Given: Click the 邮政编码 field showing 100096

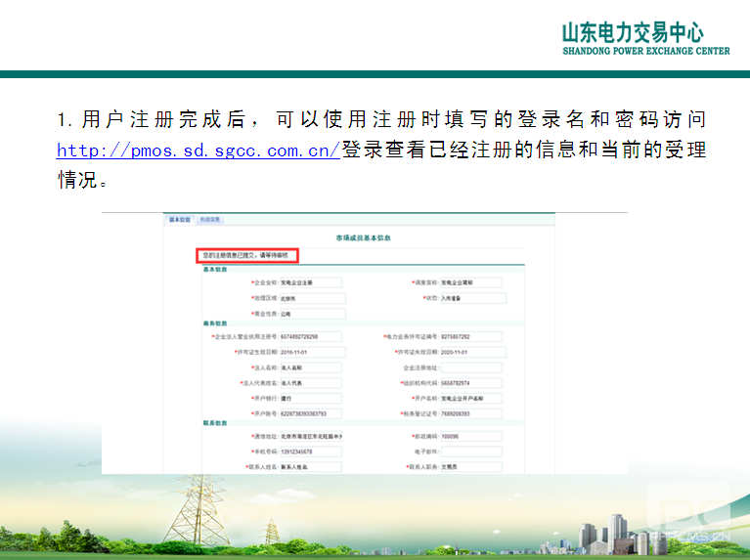Looking at the screenshot, I should (x=469, y=436).
